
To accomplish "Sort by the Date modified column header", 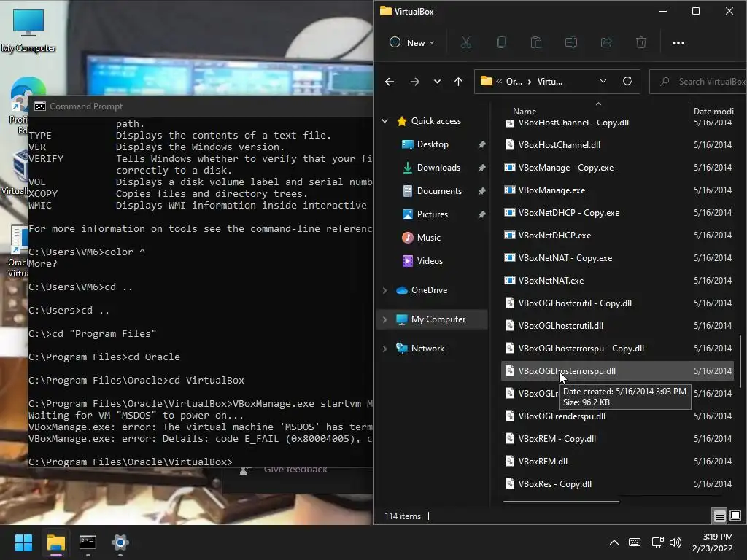I will [x=713, y=112].
